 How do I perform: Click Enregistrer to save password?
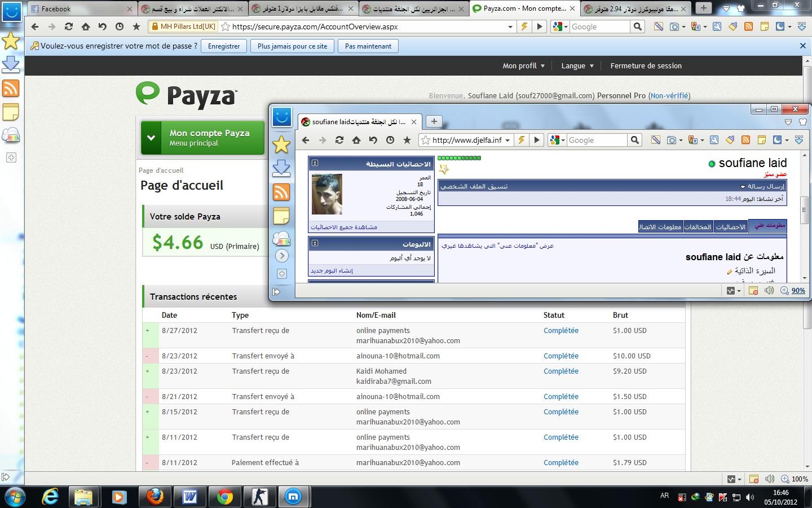click(x=224, y=46)
